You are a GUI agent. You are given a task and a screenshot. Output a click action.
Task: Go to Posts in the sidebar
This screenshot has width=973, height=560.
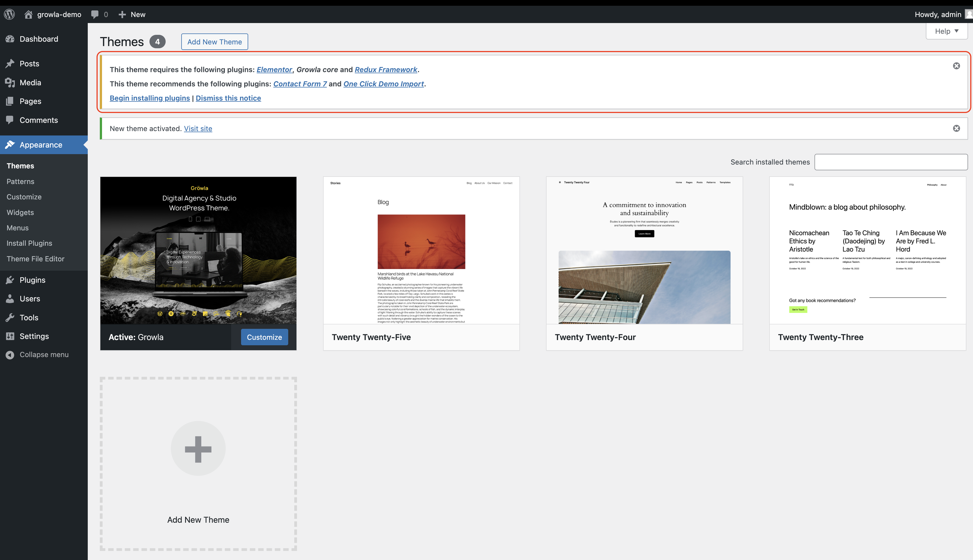click(x=44, y=63)
